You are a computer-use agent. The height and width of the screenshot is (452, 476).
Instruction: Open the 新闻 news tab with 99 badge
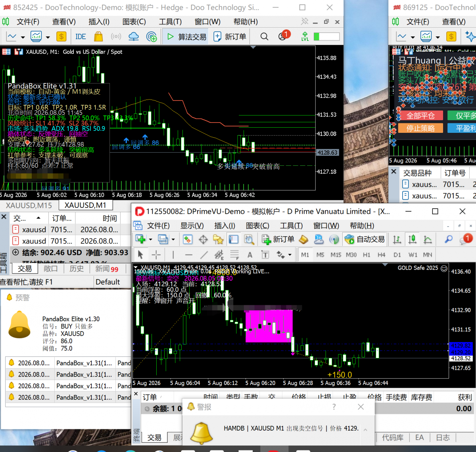tap(106, 269)
